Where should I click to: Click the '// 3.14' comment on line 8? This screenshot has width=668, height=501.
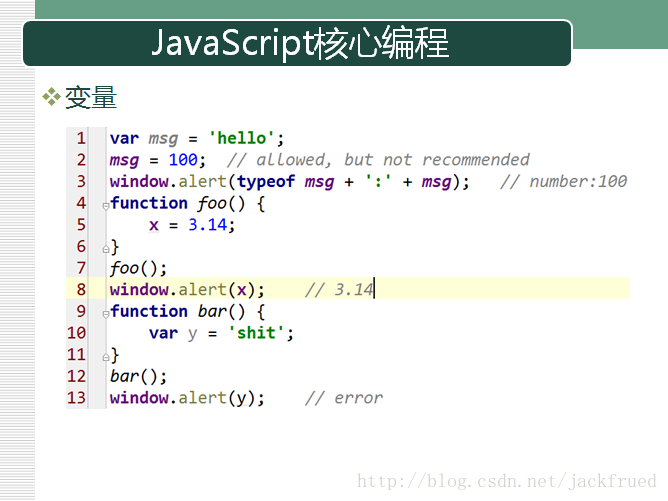[339, 290]
